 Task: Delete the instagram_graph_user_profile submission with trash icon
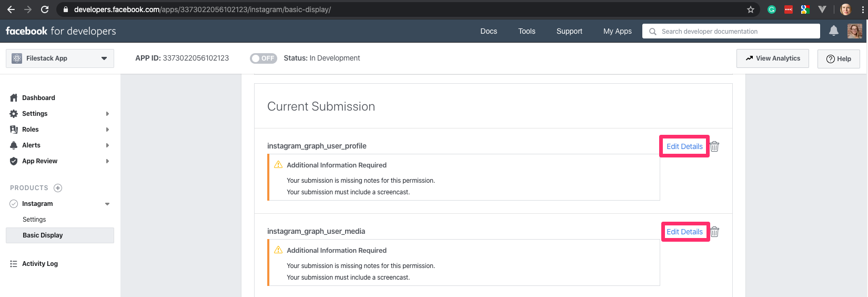click(x=714, y=146)
